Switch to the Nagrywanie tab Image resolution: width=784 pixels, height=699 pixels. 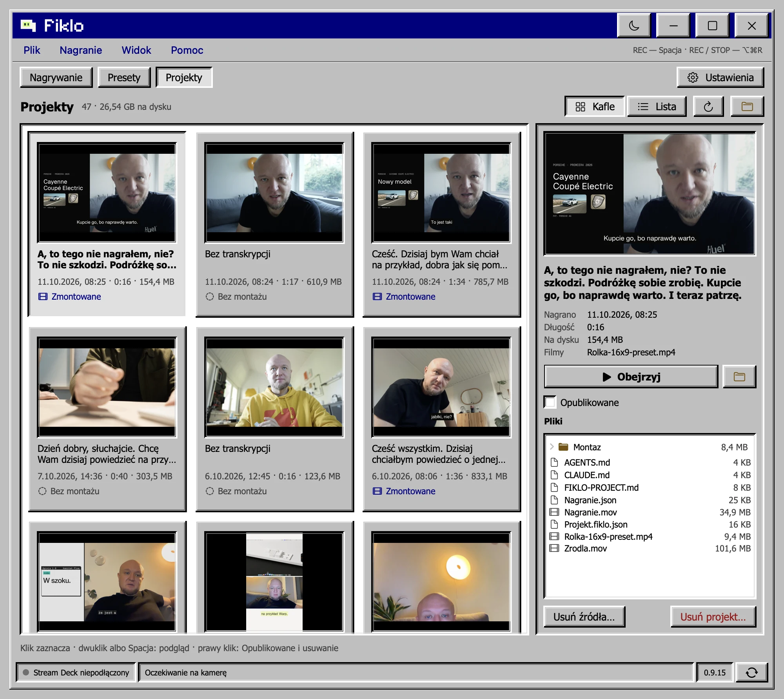[56, 78]
